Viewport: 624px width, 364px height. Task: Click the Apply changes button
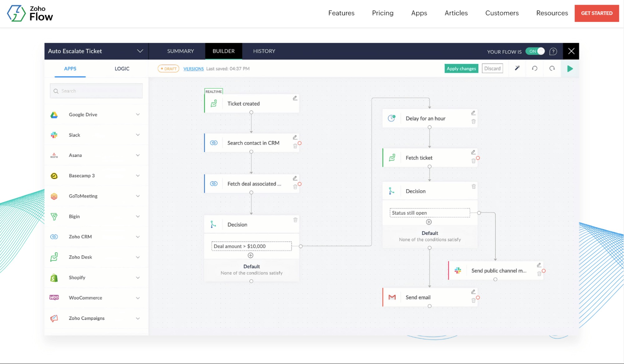click(461, 69)
